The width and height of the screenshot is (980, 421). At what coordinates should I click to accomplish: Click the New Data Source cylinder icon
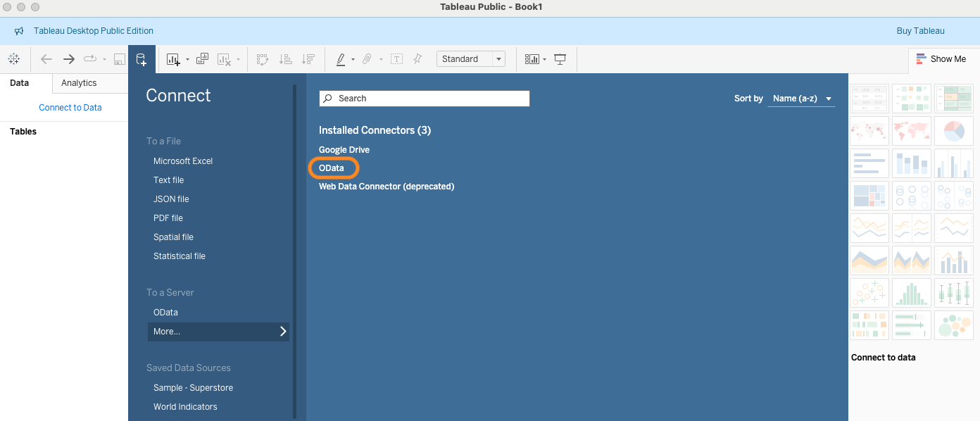142,59
